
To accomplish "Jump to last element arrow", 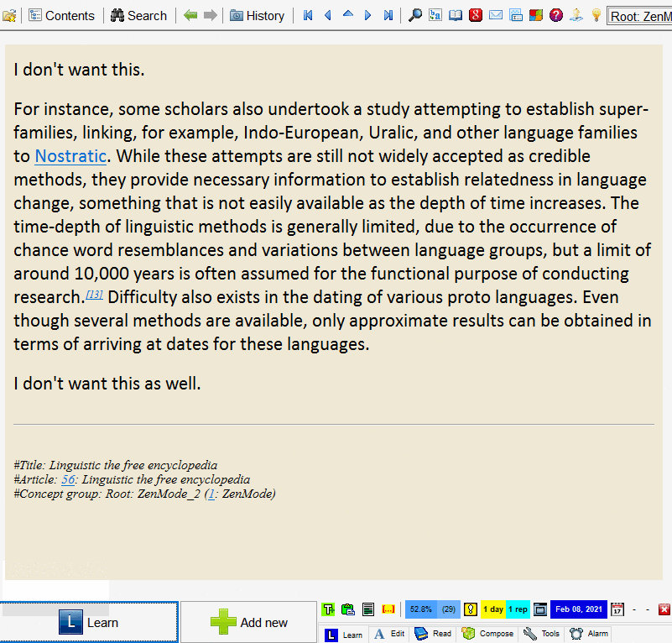I will click(x=388, y=15).
